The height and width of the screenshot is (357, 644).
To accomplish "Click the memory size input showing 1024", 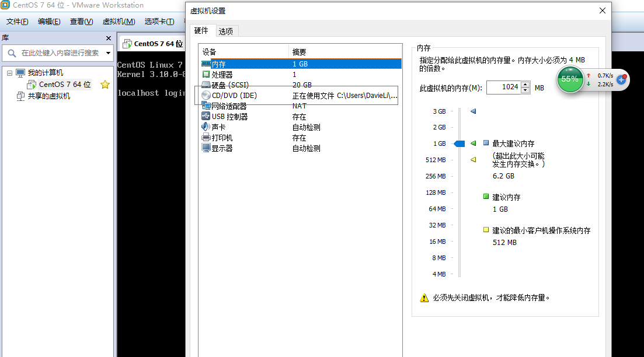I will (504, 87).
